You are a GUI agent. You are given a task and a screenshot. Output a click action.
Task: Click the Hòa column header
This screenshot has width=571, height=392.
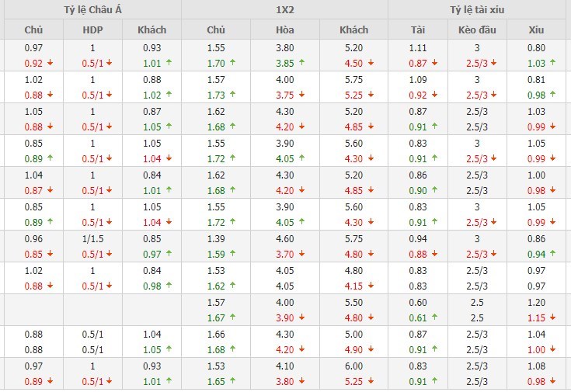click(x=284, y=29)
